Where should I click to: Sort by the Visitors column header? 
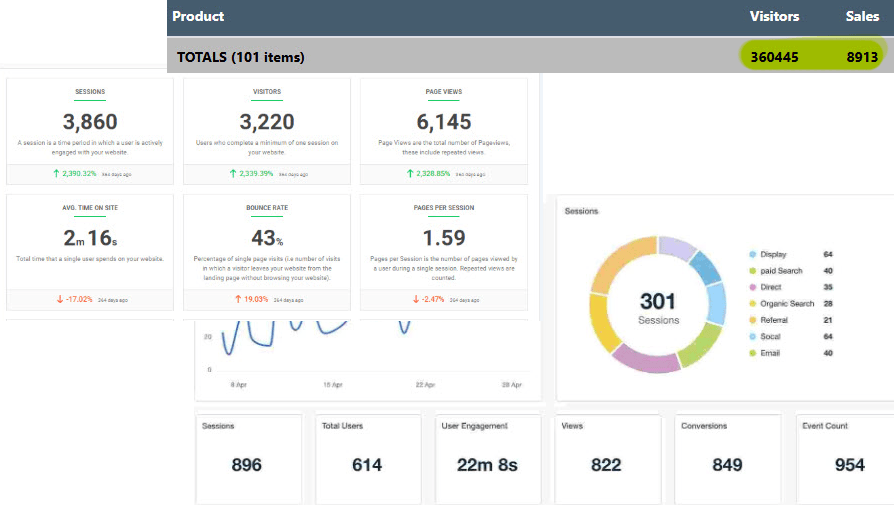tap(774, 16)
